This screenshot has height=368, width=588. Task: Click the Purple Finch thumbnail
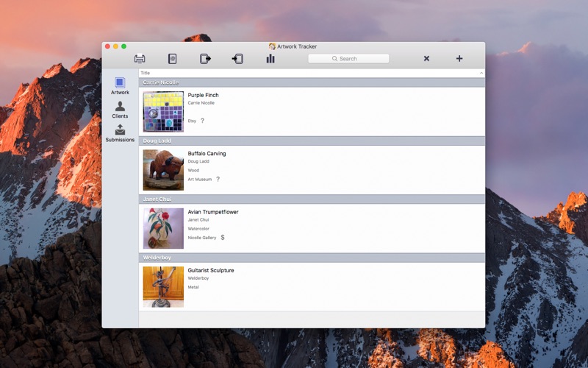[x=163, y=112]
